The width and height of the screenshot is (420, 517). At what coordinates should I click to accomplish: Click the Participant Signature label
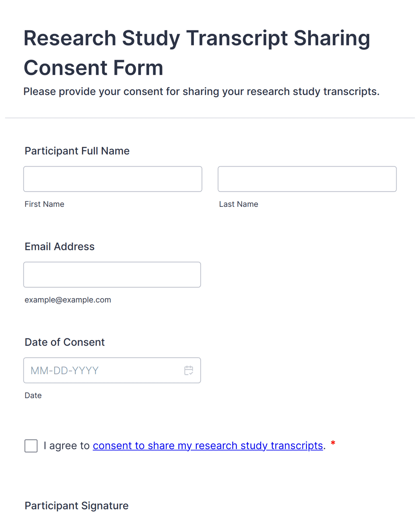(76, 506)
